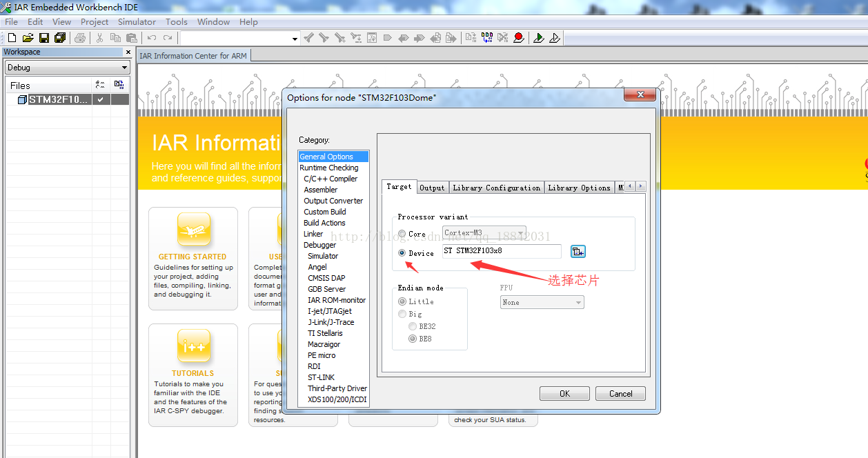
Task: Click the Debug without Downloading icon
Action: (x=554, y=38)
